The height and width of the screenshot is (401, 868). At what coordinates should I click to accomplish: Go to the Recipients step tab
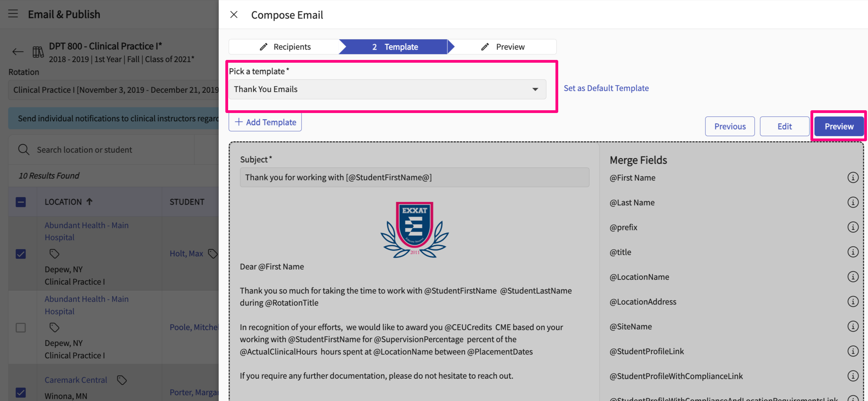point(285,47)
